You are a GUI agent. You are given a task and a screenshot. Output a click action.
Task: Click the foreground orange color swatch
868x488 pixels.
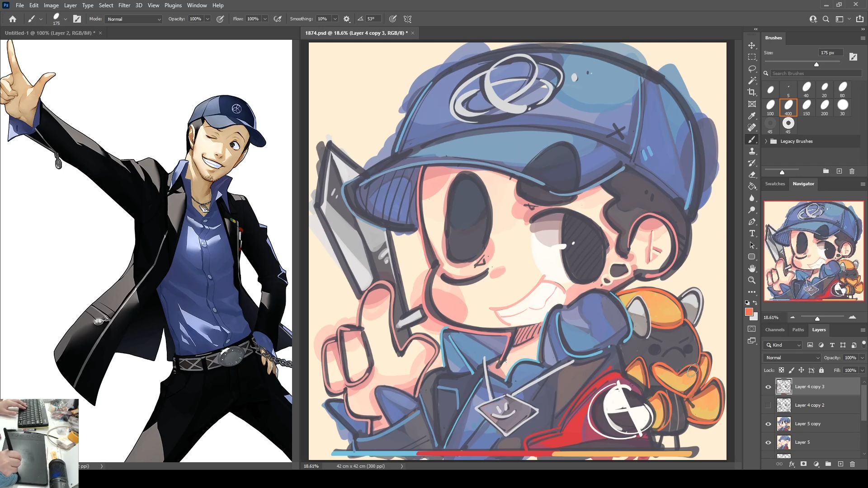(x=749, y=312)
